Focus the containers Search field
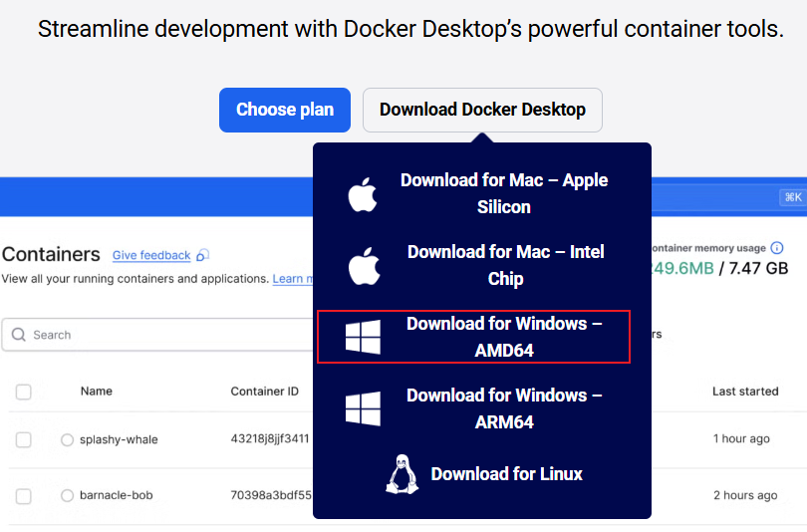This screenshot has height=532, width=807. (159, 335)
